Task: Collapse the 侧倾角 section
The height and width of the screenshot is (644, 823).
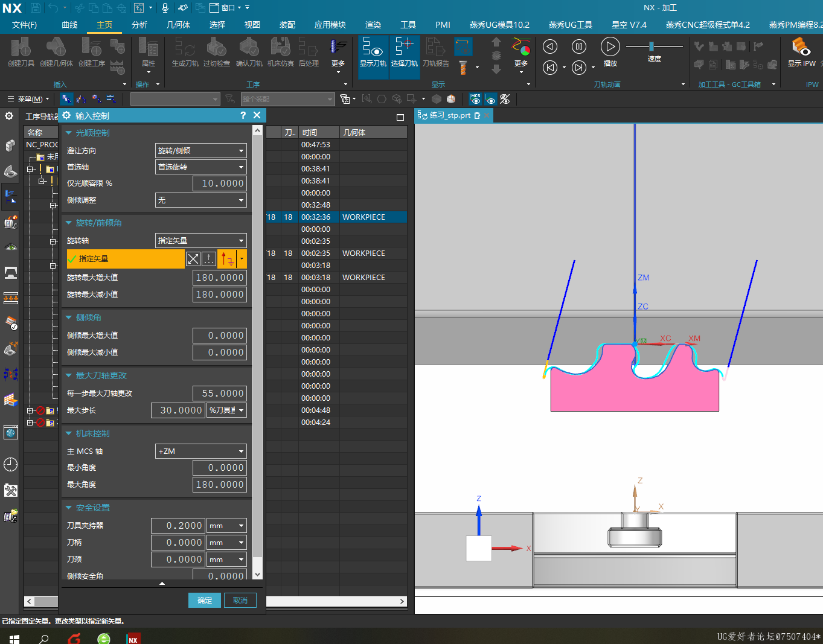Action: click(x=69, y=317)
